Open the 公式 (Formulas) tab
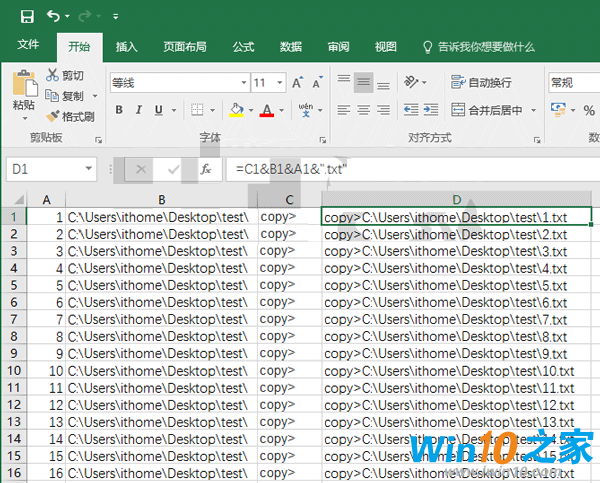This screenshot has height=483, width=600. pos(243,47)
